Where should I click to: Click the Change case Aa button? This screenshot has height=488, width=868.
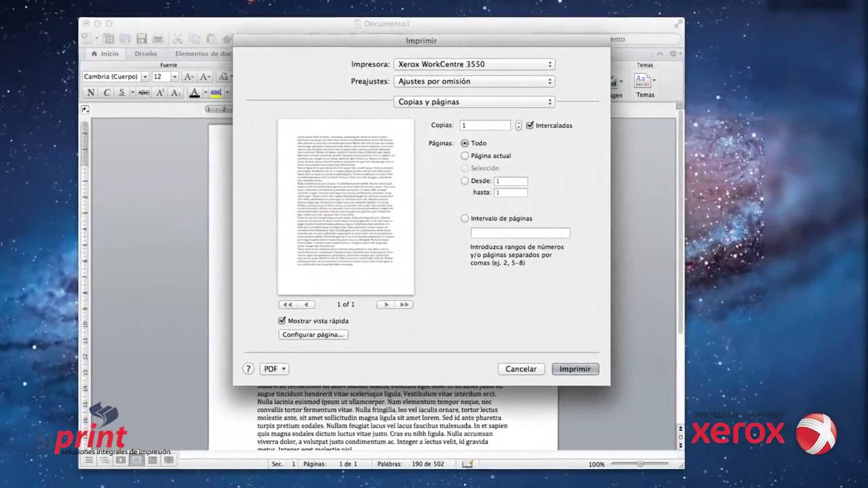[x=223, y=77]
